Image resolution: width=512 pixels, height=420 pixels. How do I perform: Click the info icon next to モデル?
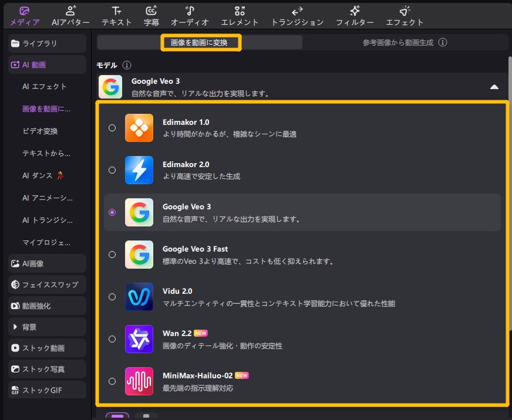pyautogui.click(x=127, y=65)
